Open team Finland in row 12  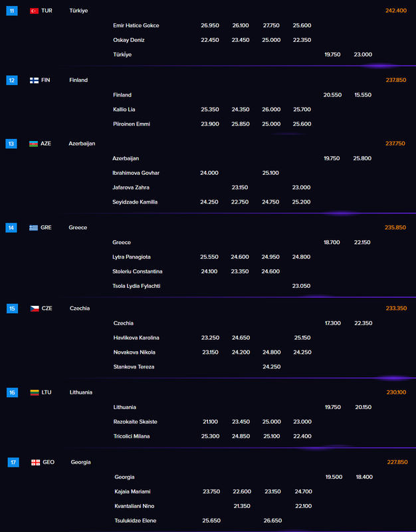coord(78,80)
